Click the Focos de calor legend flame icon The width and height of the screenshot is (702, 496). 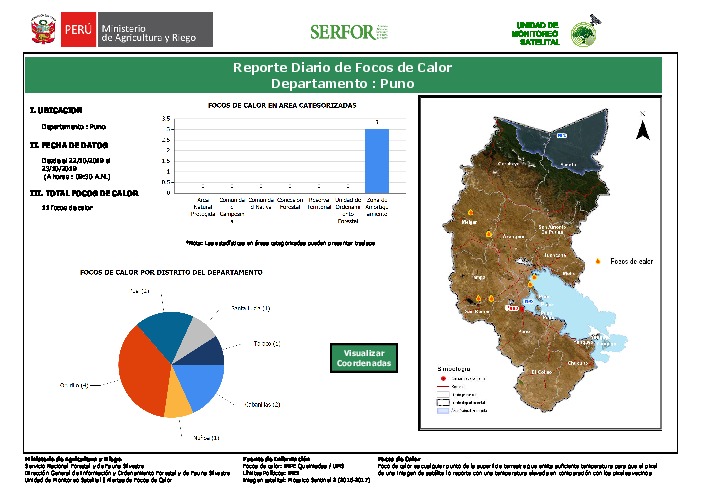(x=600, y=261)
